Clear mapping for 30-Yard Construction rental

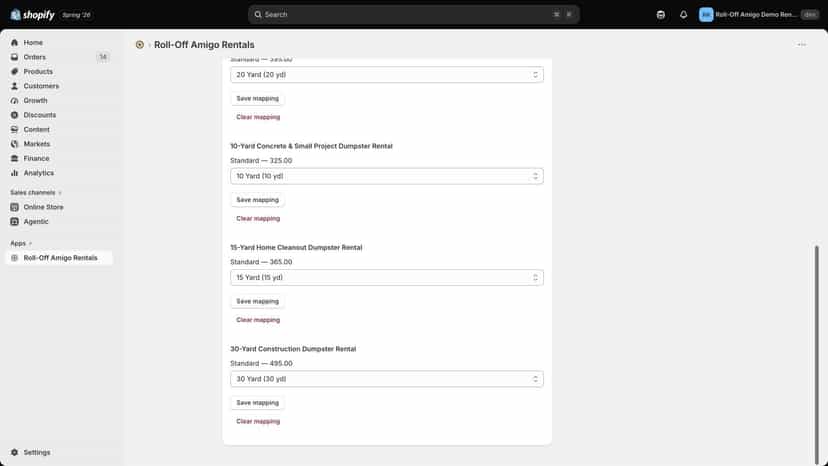click(x=258, y=421)
